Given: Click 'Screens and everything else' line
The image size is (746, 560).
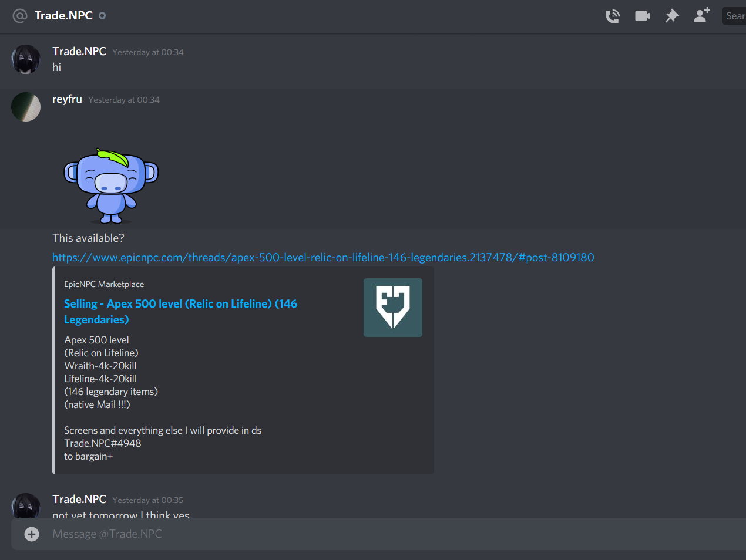Looking at the screenshot, I should point(163,430).
